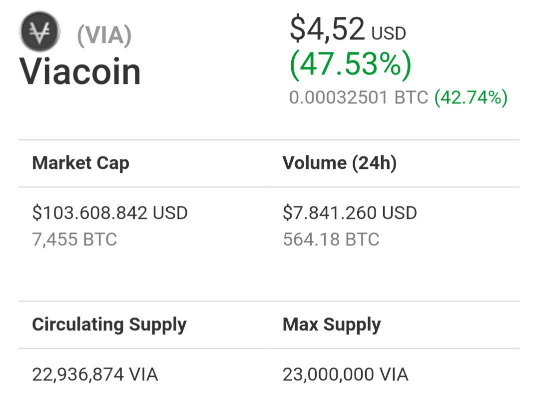This screenshot has width=537, height=396.
Task: Click the Circulating Supply header
Action: pyautogui.click(x=109, y=325)
